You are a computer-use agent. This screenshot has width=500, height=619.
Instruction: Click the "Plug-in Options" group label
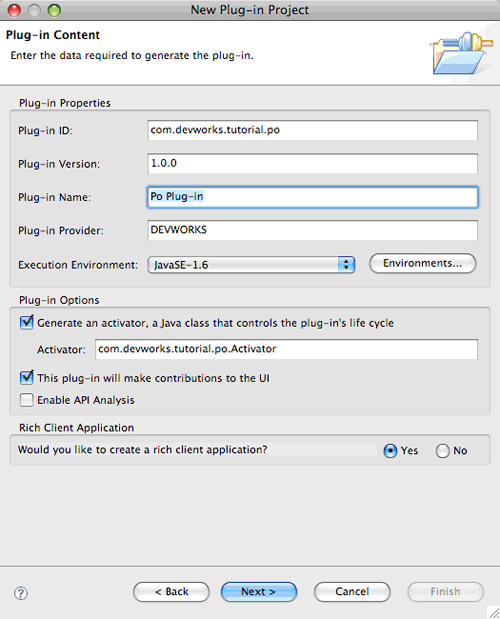click(59, 300)
